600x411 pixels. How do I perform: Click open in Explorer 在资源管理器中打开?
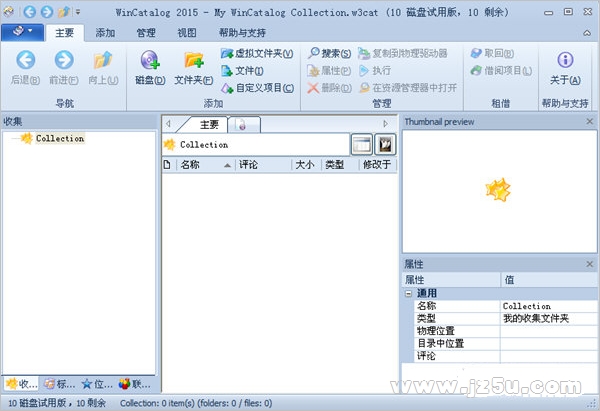(x=408, y=88)
